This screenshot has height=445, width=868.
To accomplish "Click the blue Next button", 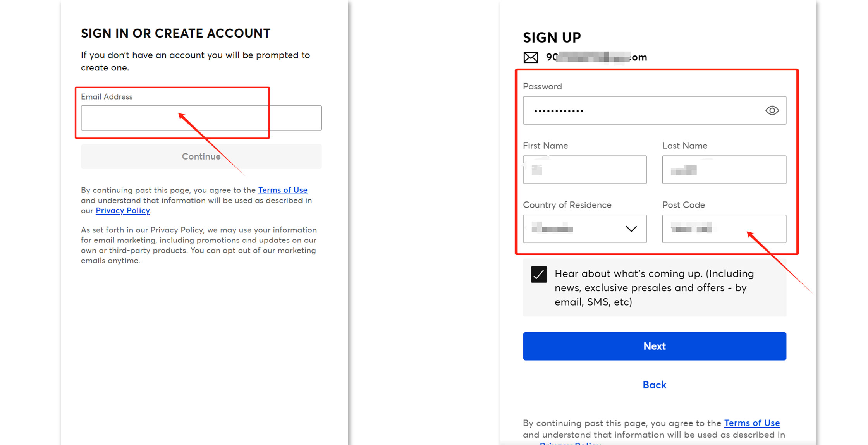I will [654, 346].
